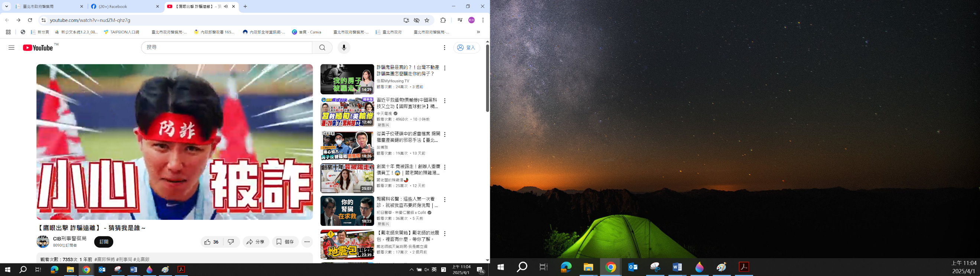980x276 pixels.
Task: Start voice search with the microphone icon
Action: point(344,48)
